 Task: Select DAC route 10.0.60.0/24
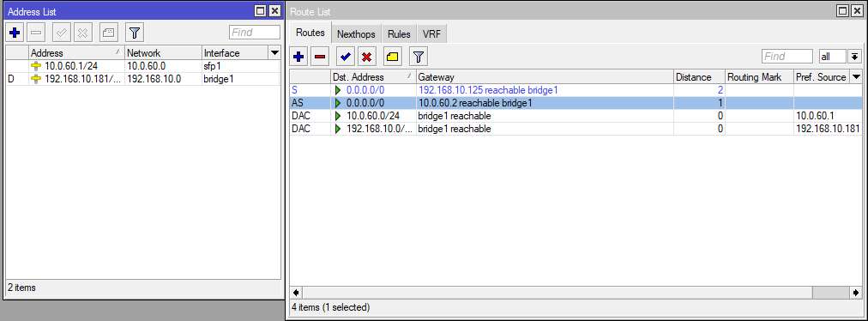pos(576,116)
